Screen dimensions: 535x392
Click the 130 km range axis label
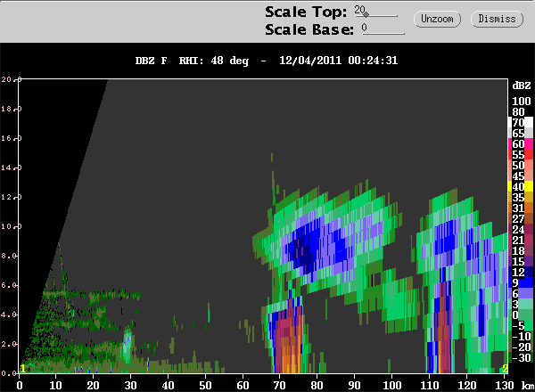coord(505,386)
